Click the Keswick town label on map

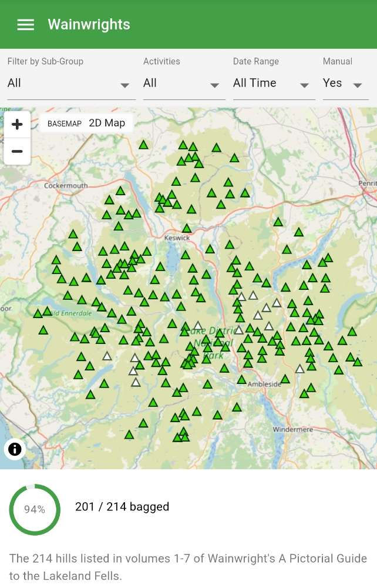pos(177,238)
